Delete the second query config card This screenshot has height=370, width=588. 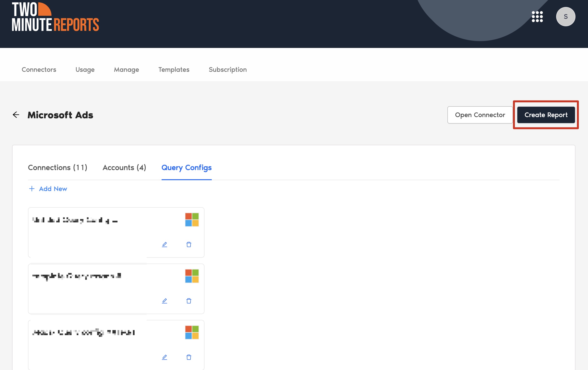pyautogui.click(x=189, y=301)
